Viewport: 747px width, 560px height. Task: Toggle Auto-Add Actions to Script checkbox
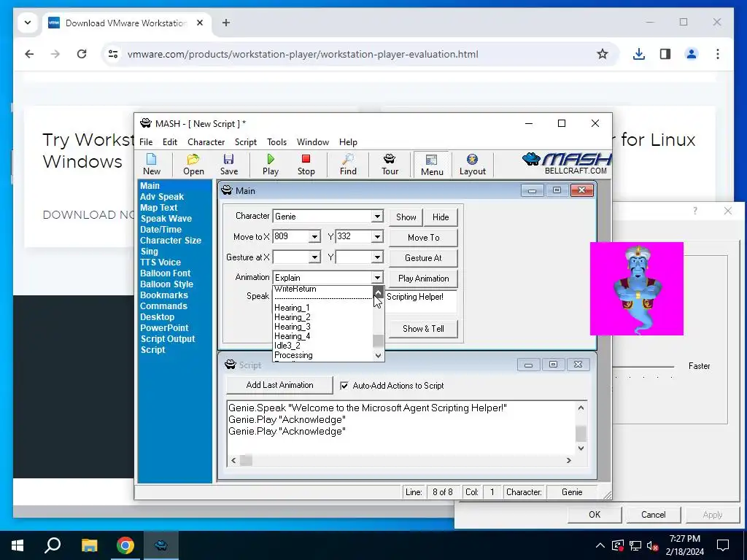(344, 386)
